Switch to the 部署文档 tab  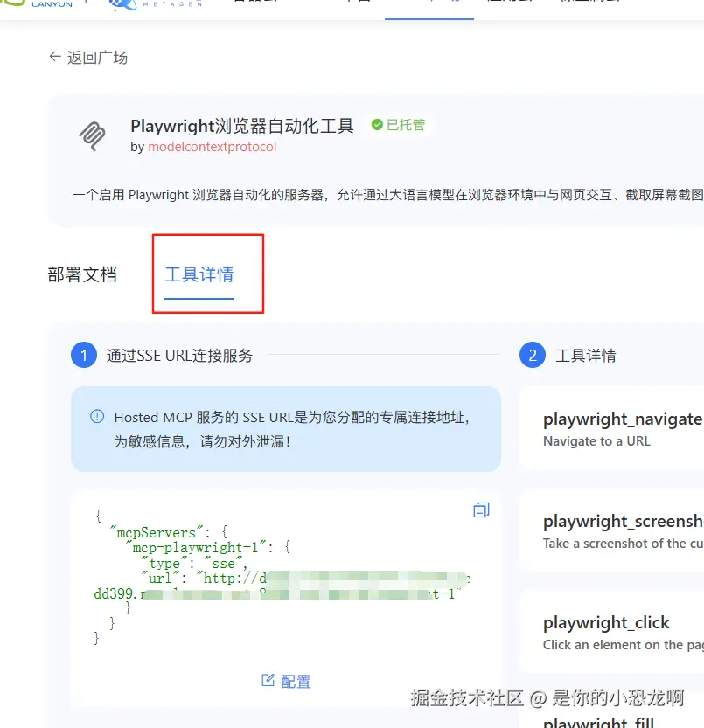pyautogui.click(x=82, y=274)
